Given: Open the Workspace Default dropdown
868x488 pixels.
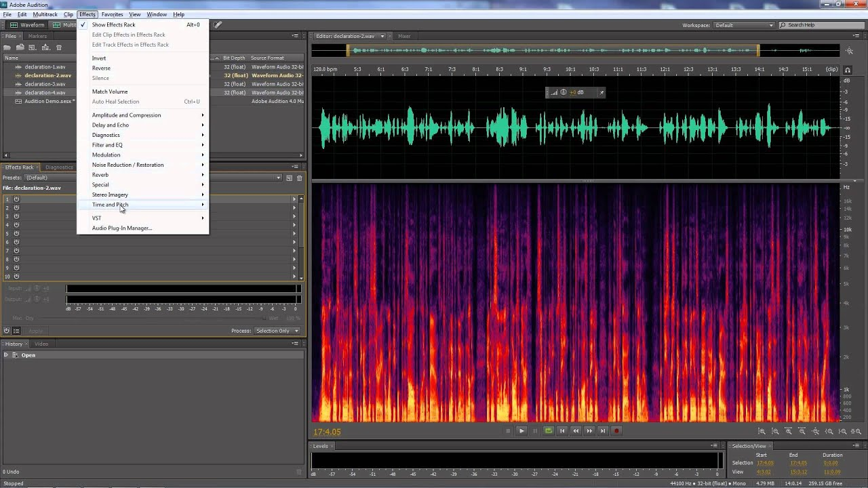Looking at the screenshot, I should coord(744,25).
